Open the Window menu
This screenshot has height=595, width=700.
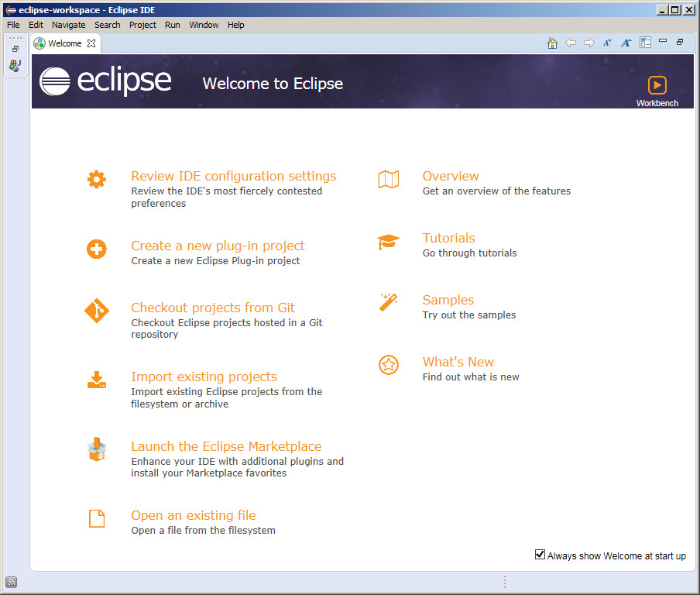click(x=204, y=25)
